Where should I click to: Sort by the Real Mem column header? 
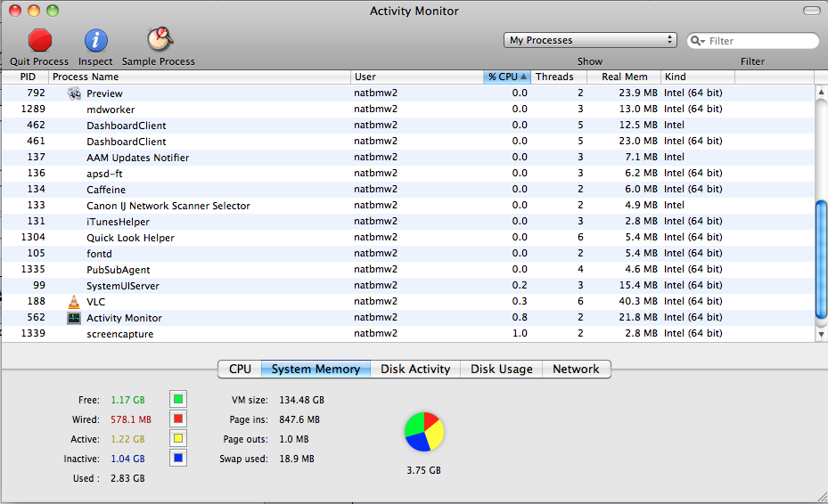pyautogui.click(x=624, y=77)
